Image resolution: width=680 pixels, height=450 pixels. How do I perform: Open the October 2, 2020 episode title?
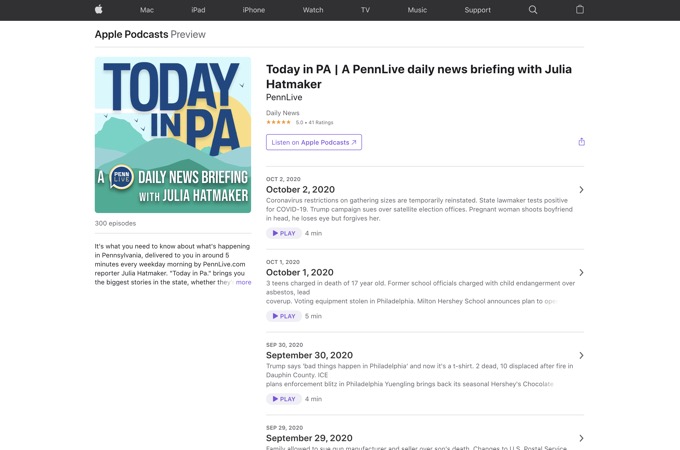click(300, 189)
